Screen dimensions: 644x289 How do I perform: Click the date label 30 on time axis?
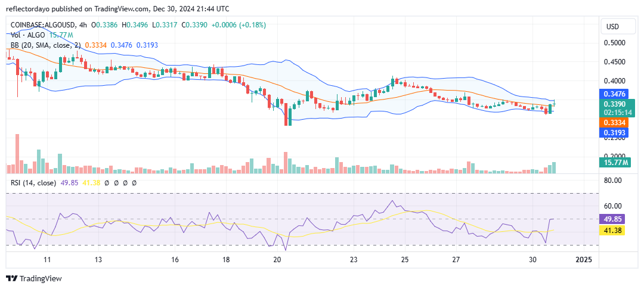point(532,260)
